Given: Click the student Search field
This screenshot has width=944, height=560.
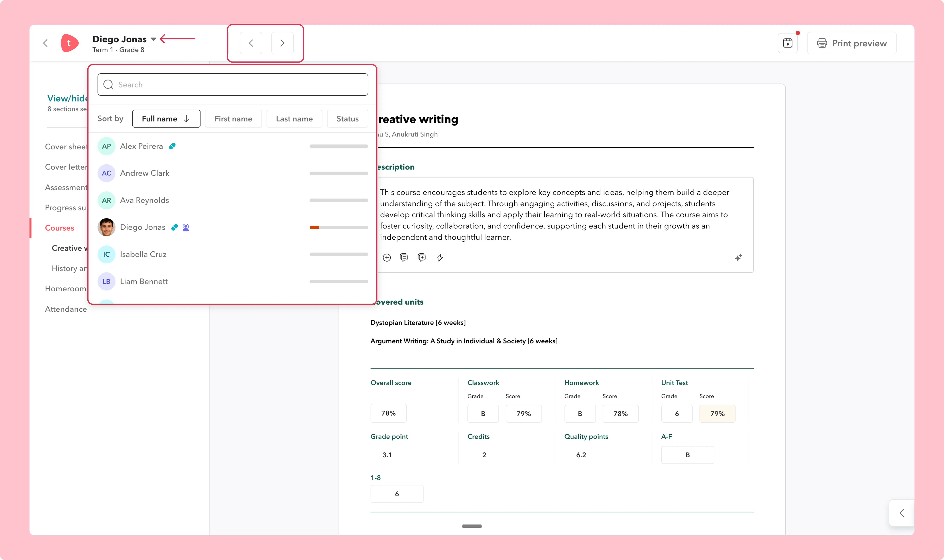Looking at the screenshot, I should (232, 85).
